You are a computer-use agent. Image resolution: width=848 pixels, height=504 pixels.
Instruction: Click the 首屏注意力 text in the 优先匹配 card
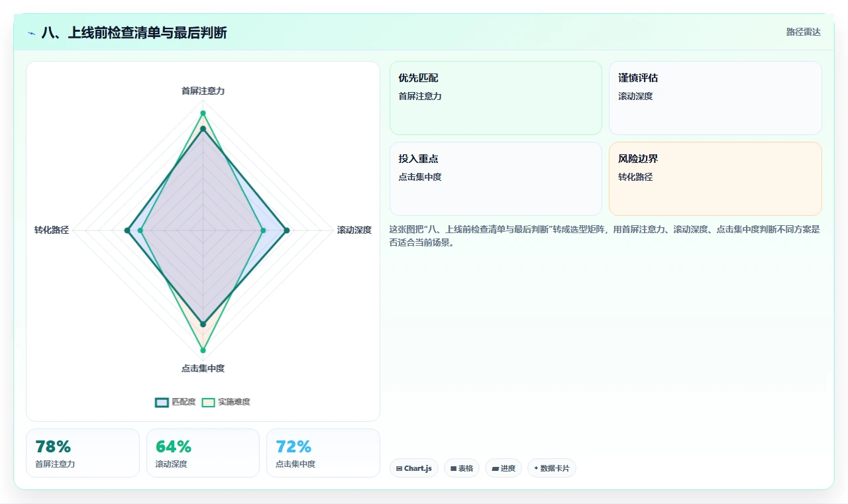[x=420, y=96]
